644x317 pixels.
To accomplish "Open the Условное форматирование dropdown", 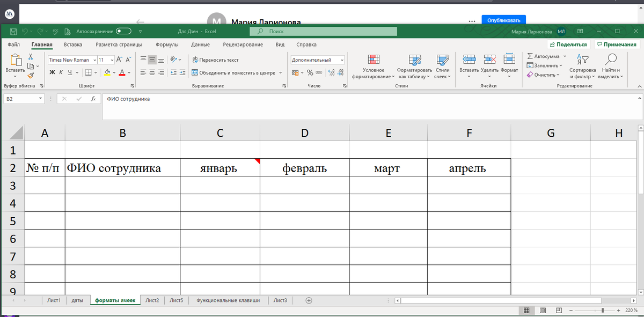I will [x=373, y=67].
